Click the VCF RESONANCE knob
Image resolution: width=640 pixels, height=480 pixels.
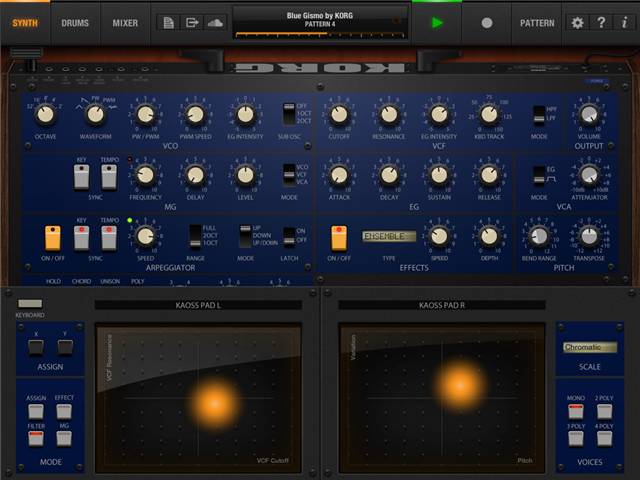(x=389, y=115)
